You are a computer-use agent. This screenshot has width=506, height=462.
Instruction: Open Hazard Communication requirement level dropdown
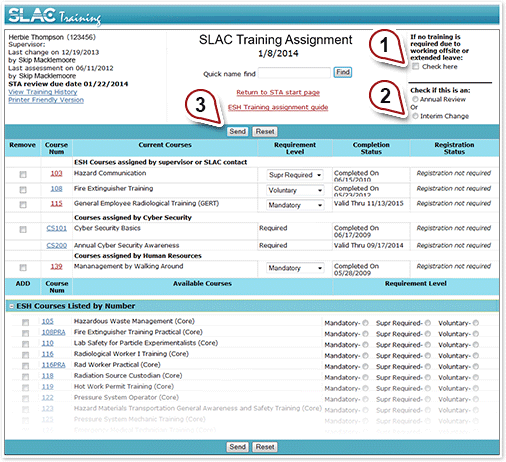(x=295, y=175)
